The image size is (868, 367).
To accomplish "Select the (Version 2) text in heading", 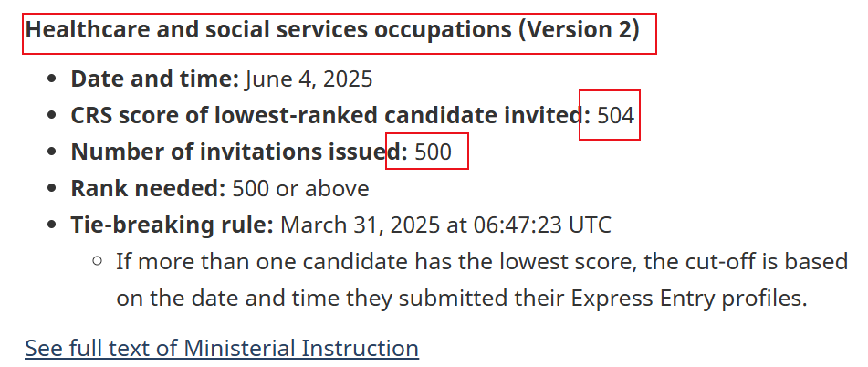I will (x=579, y=30).
